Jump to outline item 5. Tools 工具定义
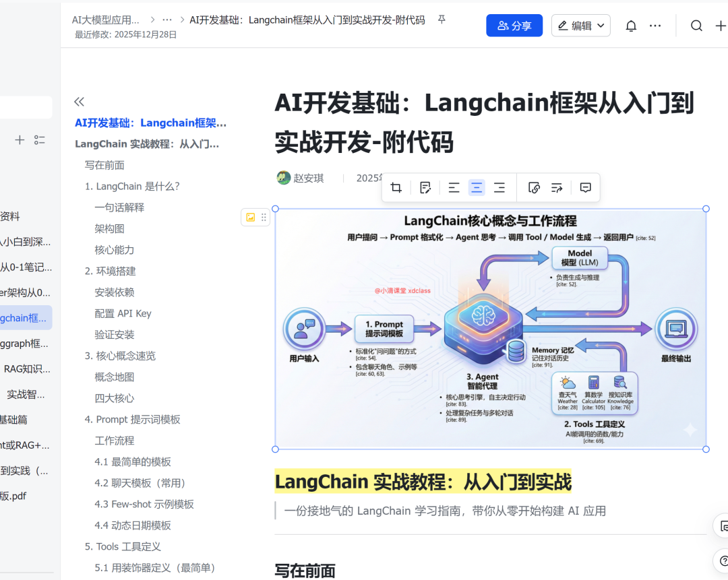 123,546
